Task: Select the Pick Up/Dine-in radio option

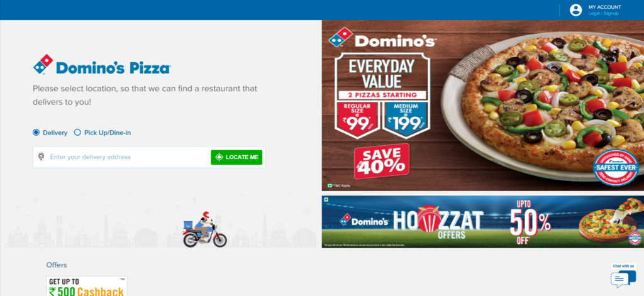Action: click(x=77, y=132)
